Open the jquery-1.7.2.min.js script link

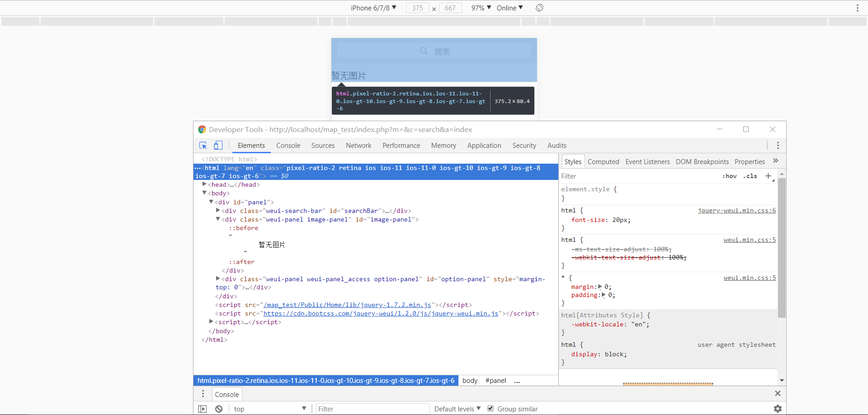[347, 305]
